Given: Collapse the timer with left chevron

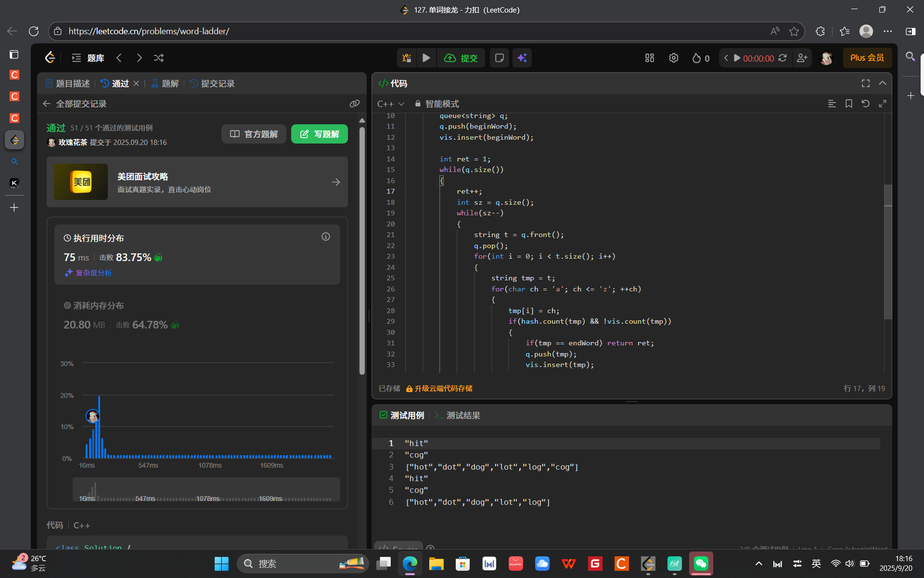Looking at the screenshot, I should click(726, 58).
